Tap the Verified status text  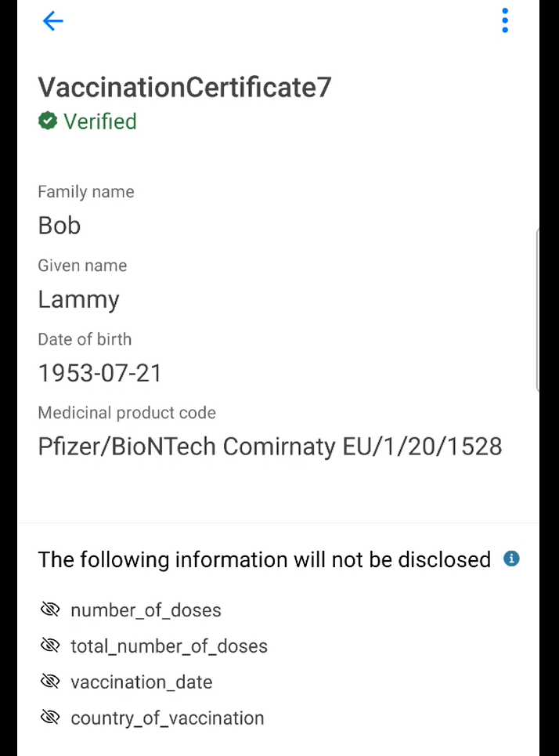[100, 121]
